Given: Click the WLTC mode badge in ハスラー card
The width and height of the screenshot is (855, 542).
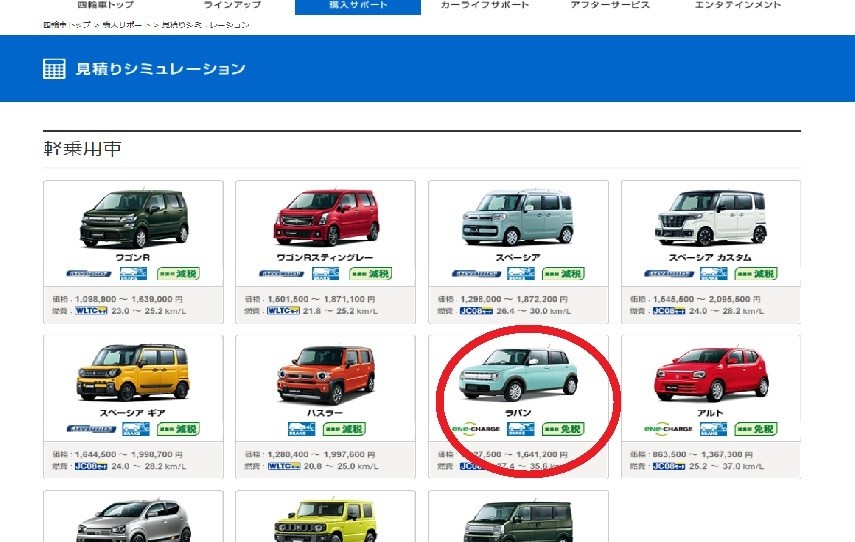Looking at the screenshot, I should [x=284, y=466].
